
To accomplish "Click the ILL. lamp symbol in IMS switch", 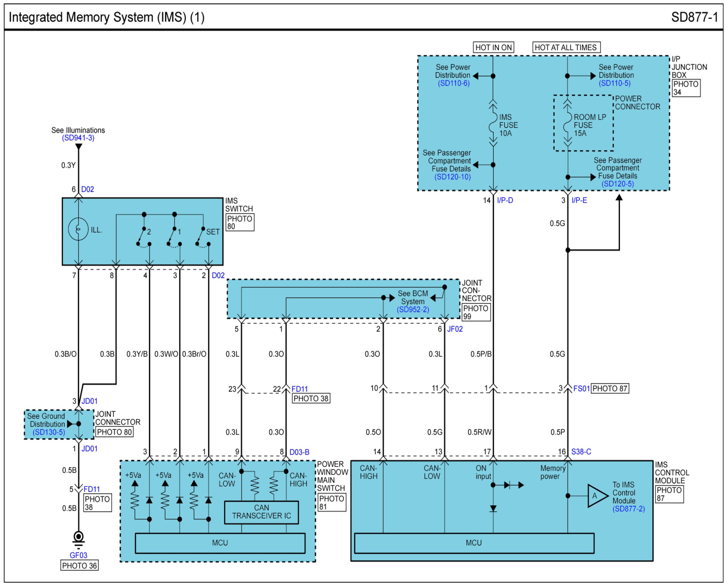I will 78,229.
